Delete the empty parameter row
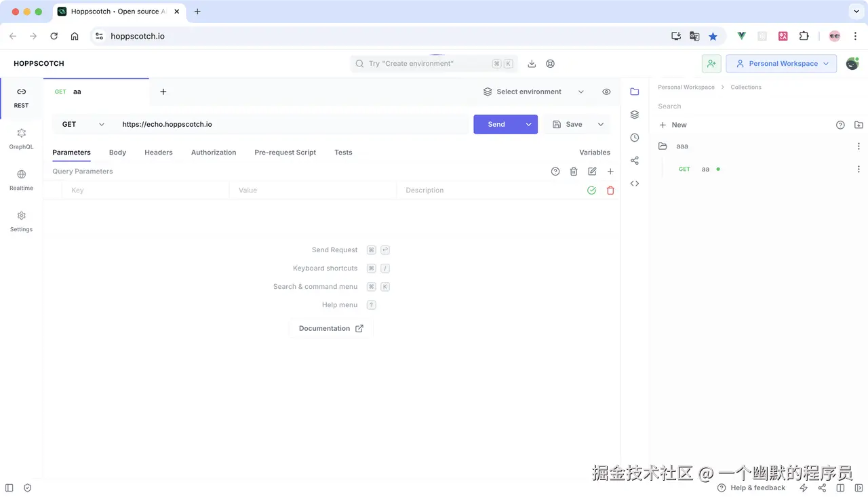The height and width of the screenshot is (497, 868). click(x=610, y=191)
